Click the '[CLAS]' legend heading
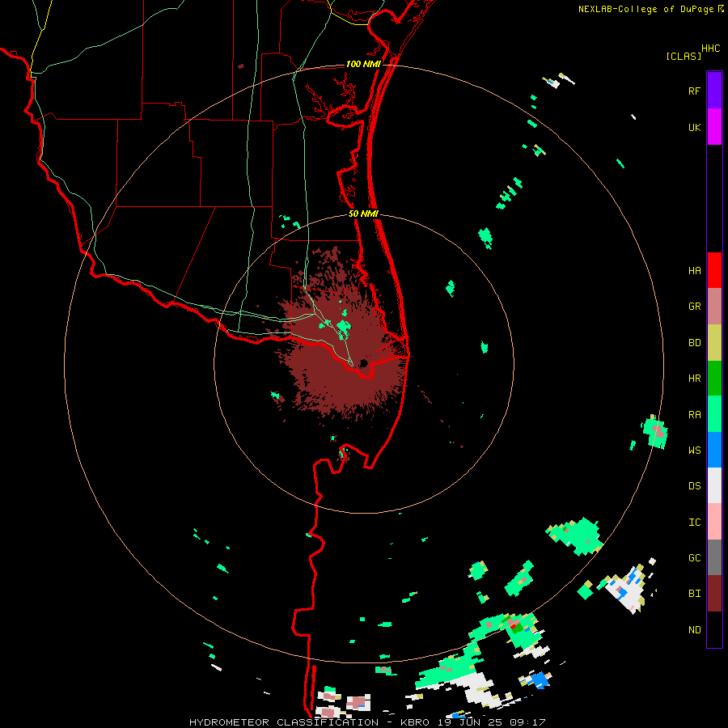 pos(684,56)
